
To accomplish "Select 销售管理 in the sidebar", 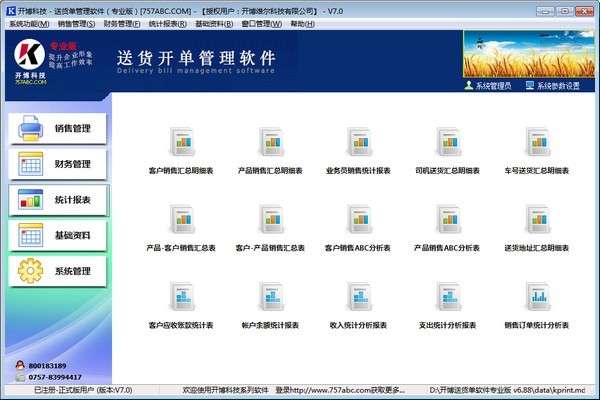I will point(57,129).
